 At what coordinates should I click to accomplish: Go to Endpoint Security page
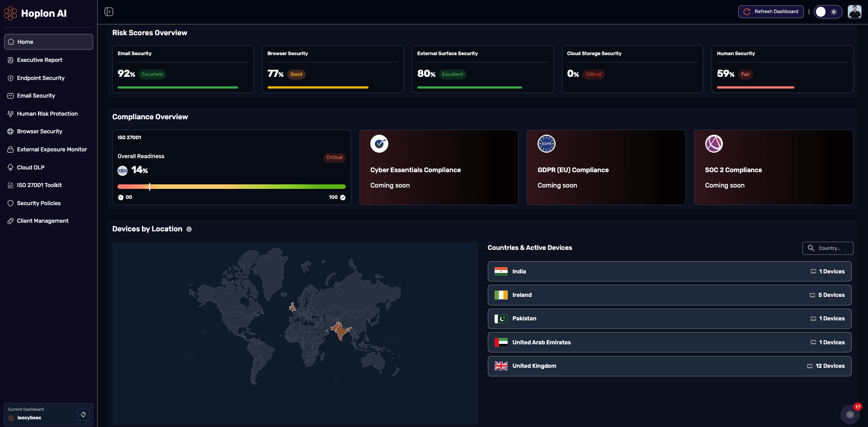pos(41,78)
